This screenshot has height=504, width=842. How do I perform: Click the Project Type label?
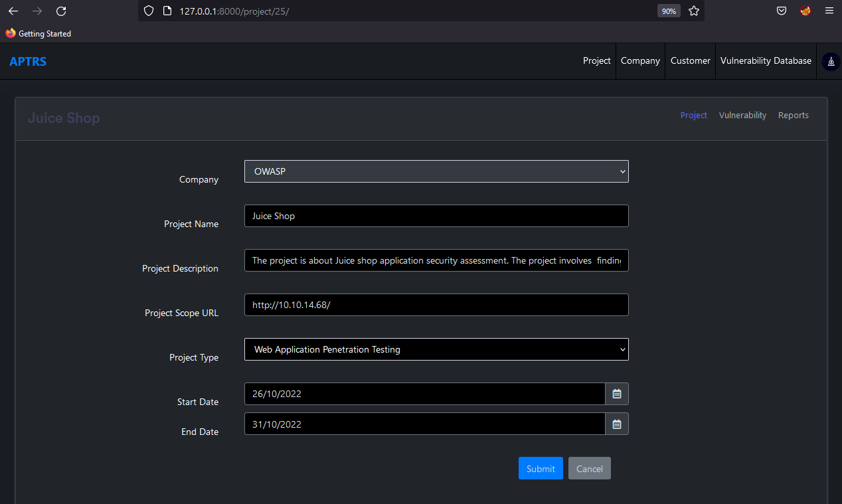point(194,357)
